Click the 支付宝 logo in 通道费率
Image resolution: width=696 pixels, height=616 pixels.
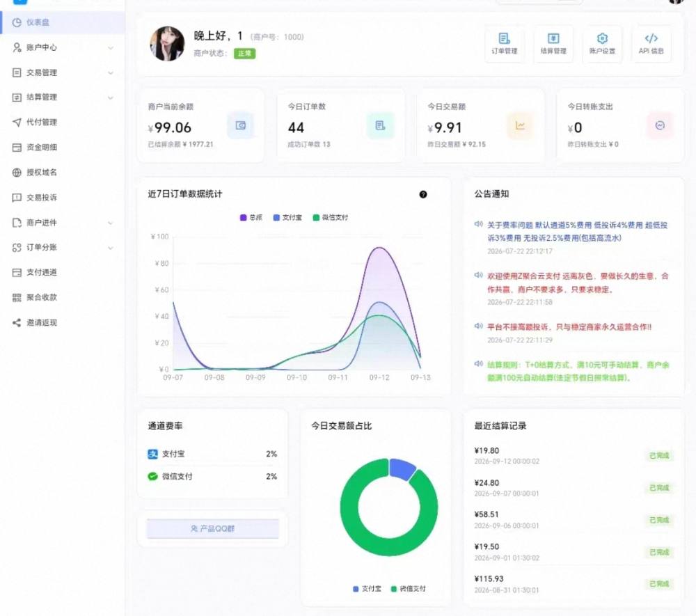pyautogui.click(x=152, y=454)
